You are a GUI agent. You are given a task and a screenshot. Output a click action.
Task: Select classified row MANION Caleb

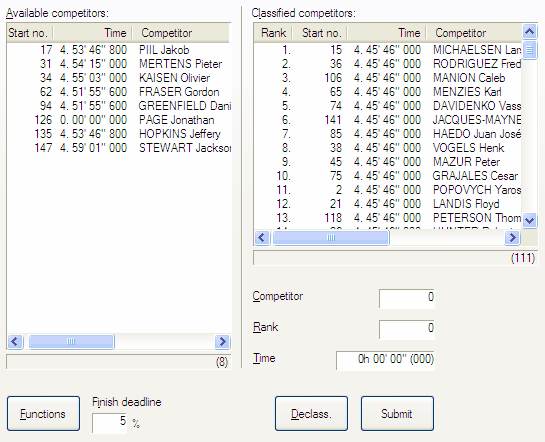pos(388,78)
